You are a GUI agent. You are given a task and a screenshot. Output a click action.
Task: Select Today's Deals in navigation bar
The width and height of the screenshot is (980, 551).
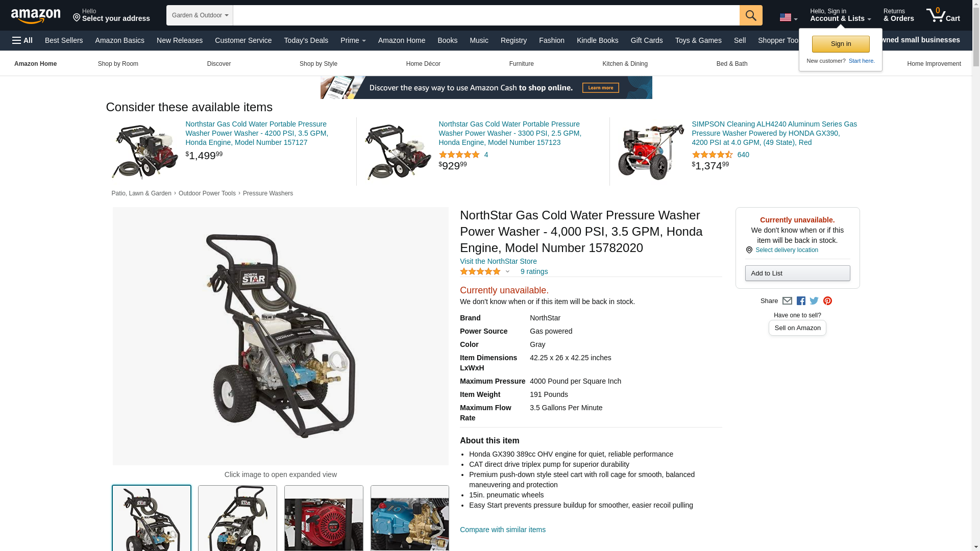tap(306, 40)
